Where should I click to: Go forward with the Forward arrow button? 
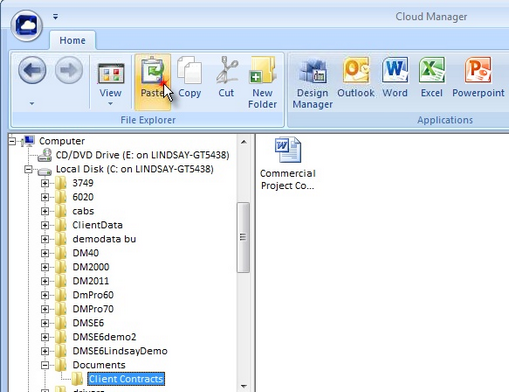tap(69, 70)
